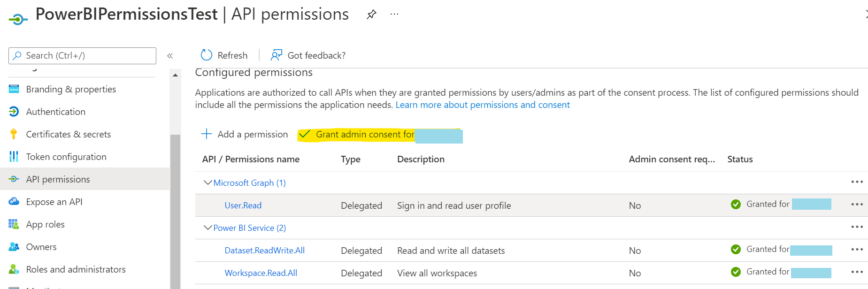Click the App roles icon
This screenshot has width=868, height=289.
(x=14, y=224)
